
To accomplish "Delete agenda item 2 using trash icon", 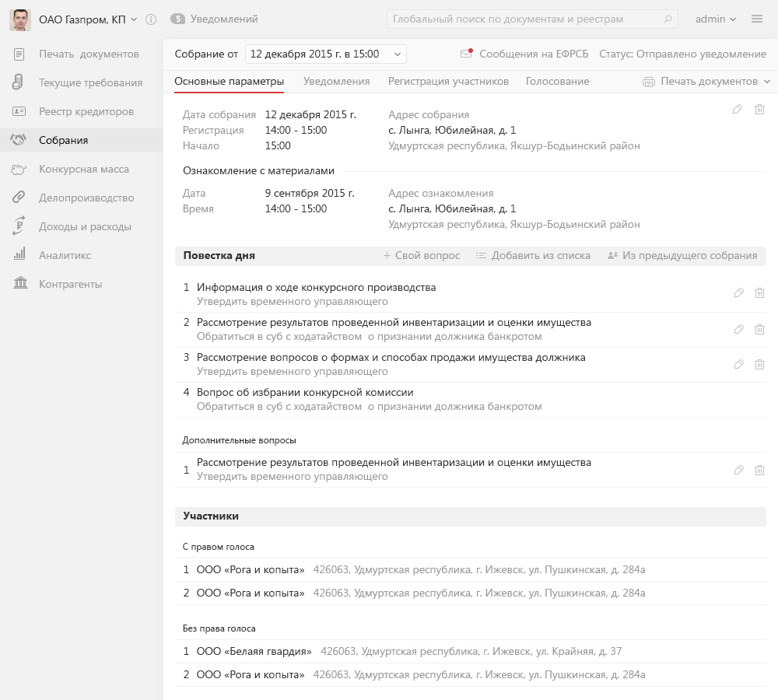I will pos(760,329).
